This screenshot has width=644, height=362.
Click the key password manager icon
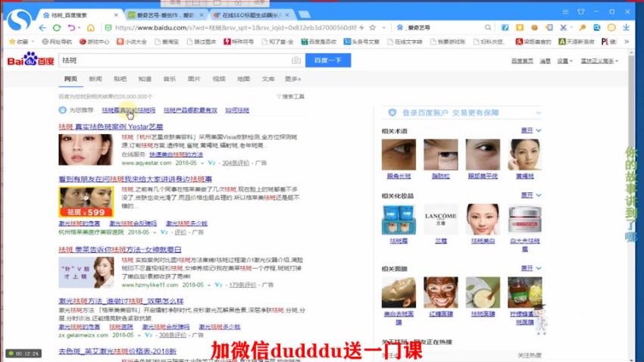(x=583, y=27)
